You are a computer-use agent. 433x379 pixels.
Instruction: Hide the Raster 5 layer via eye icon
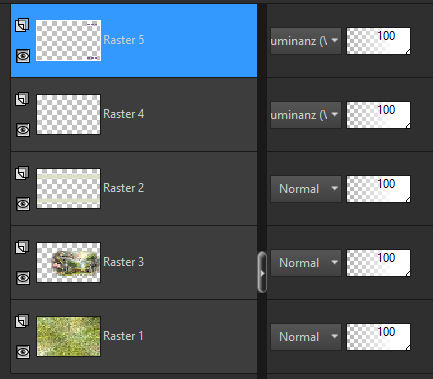[23, 56]
